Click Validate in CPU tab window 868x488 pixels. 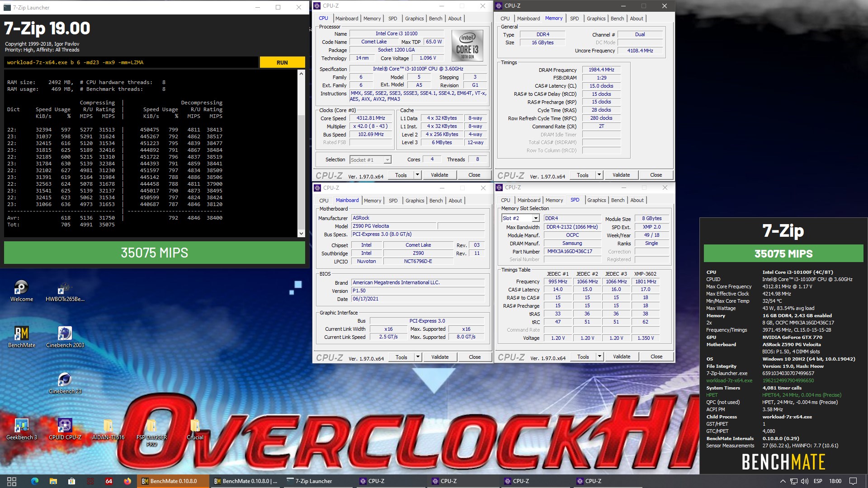point(439,175)
